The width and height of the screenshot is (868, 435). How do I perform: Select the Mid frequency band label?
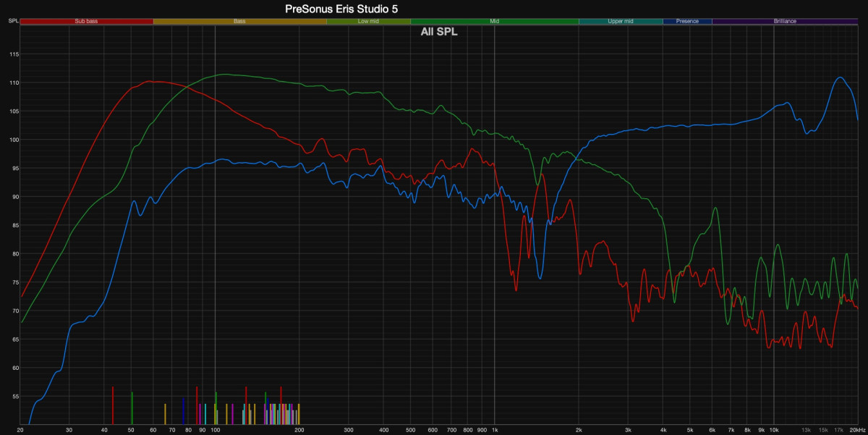[x=495, y=22]
